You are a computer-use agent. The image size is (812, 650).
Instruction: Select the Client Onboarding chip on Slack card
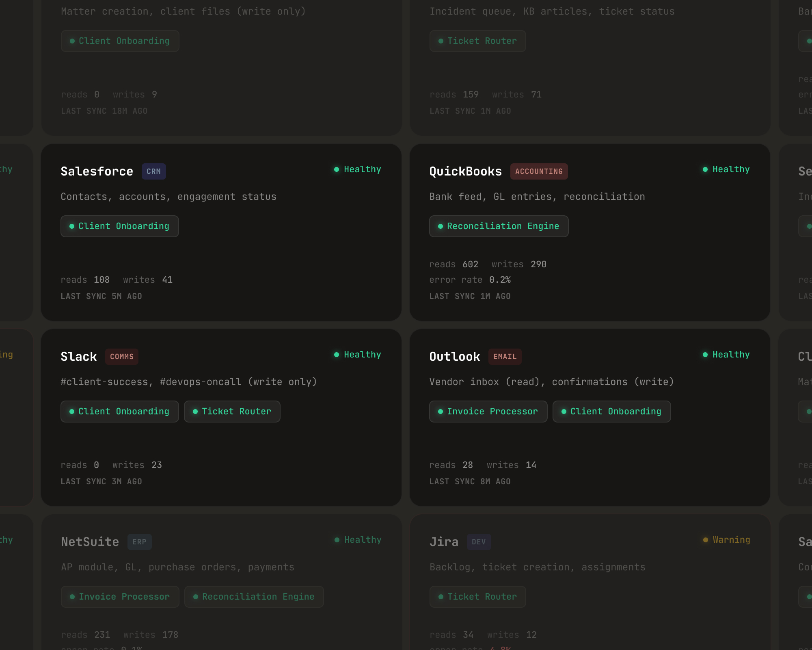pos(120,412)
